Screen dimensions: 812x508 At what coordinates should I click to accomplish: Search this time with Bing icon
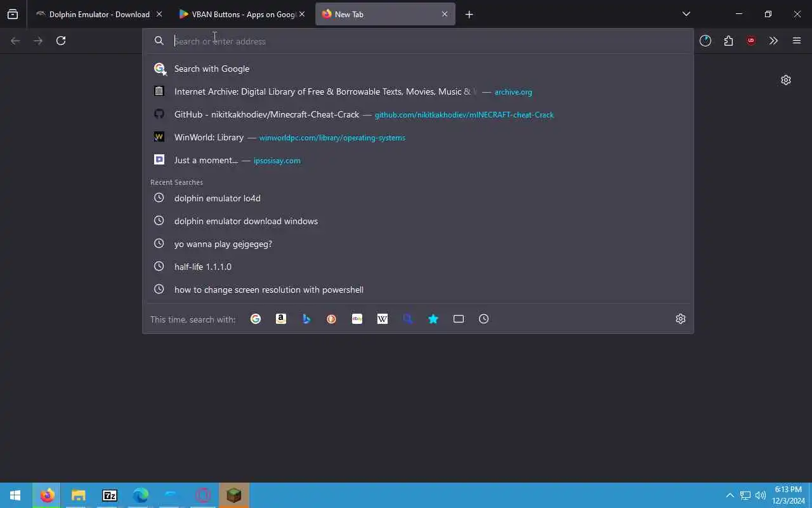pos(306,319)
